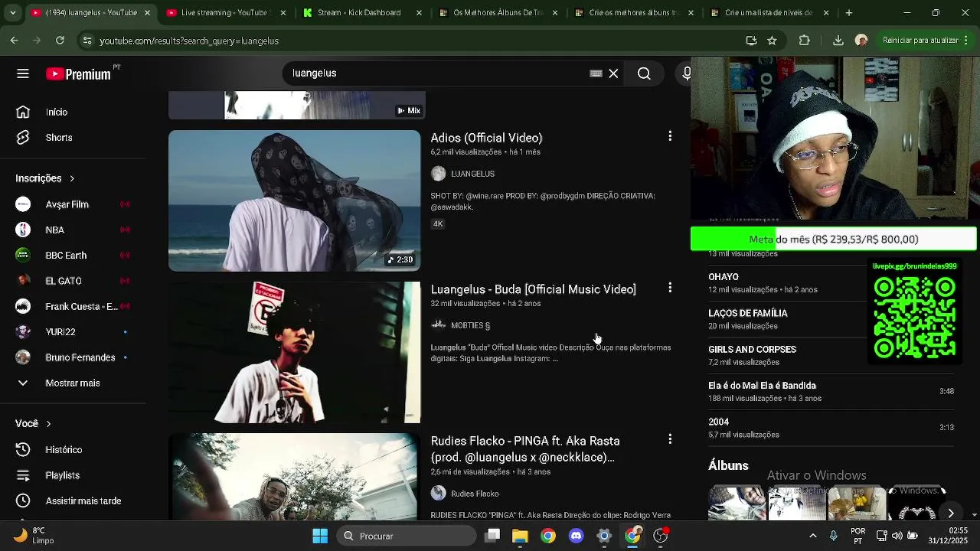This screenshot has width=980, height=551.
Task: Play Adios (Official Video) thumbnail
Action: [x=294, y=201]
